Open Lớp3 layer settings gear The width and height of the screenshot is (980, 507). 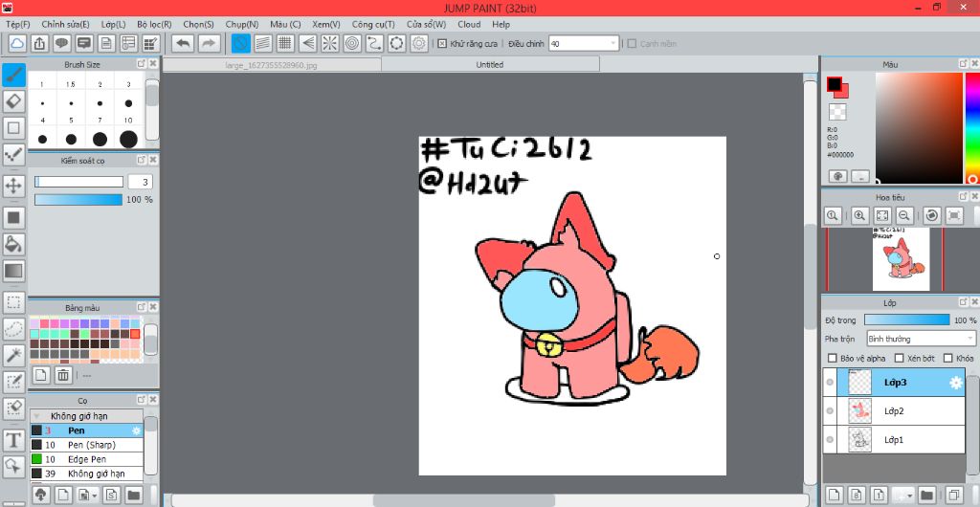tap(956, 383)
